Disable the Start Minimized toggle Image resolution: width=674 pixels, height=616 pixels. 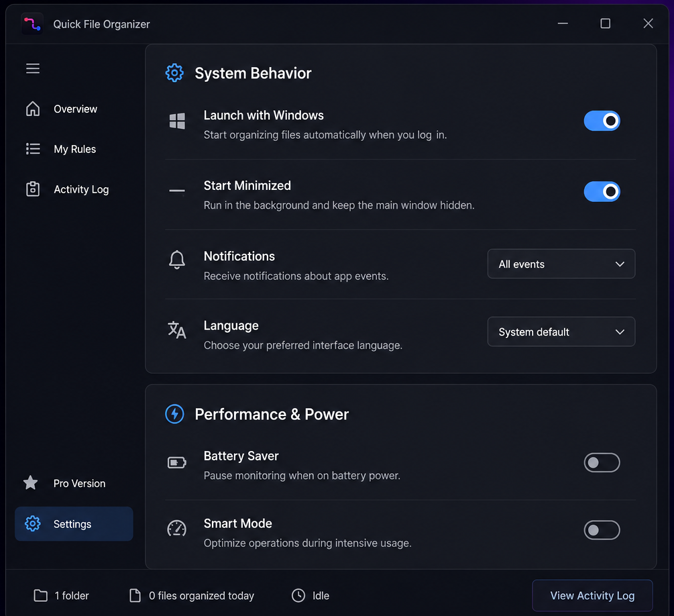pos(602,191)
